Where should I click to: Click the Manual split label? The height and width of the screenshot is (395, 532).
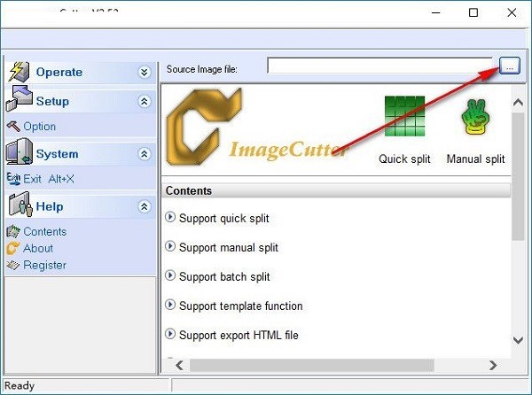pyautogui.click(x=475, y=159)
